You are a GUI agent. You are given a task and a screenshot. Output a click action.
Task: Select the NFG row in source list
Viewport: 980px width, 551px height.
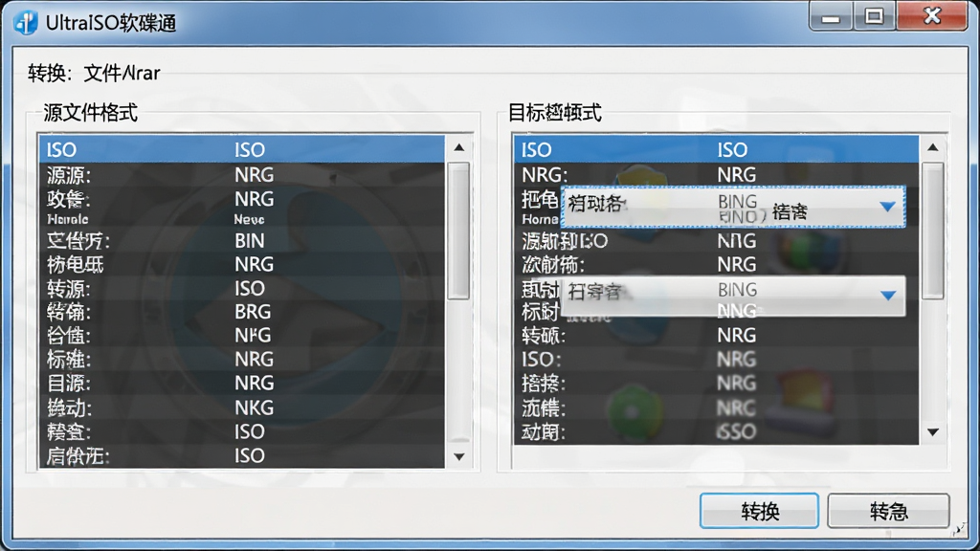242,336
